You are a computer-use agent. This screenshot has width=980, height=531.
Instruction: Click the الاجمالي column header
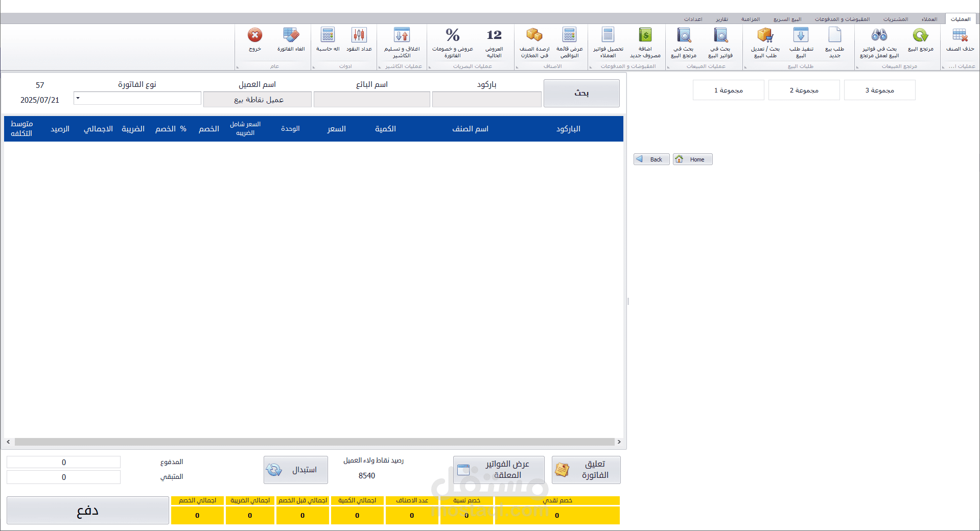pyautogui.click(x=98, y=129)
